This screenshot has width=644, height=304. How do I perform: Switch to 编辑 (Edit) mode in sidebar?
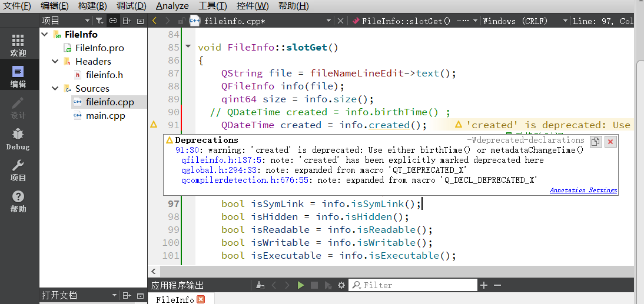(18, 76)
